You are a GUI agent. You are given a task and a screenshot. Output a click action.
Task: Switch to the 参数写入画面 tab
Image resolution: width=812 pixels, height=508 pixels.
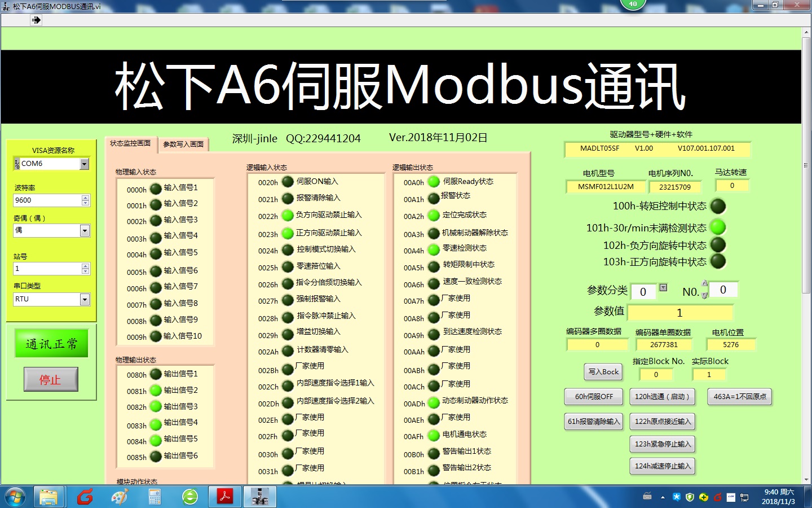click(183, 144)
